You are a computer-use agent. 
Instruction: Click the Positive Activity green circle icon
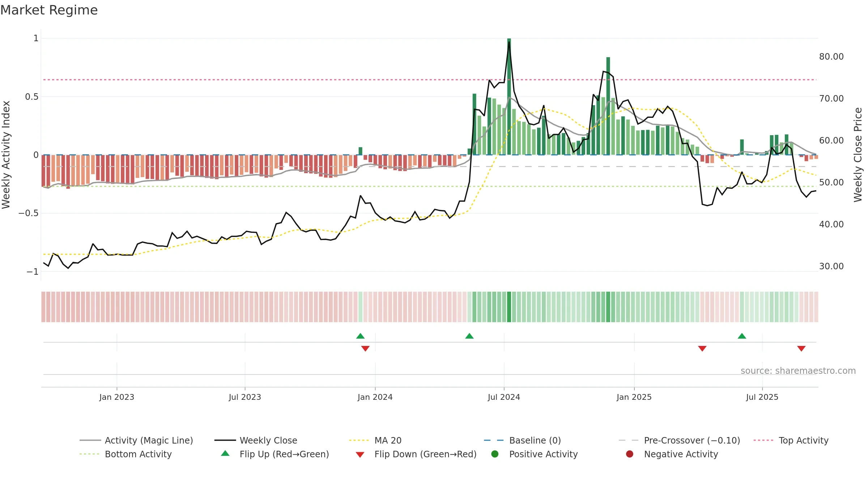click(x=495, y=454)
